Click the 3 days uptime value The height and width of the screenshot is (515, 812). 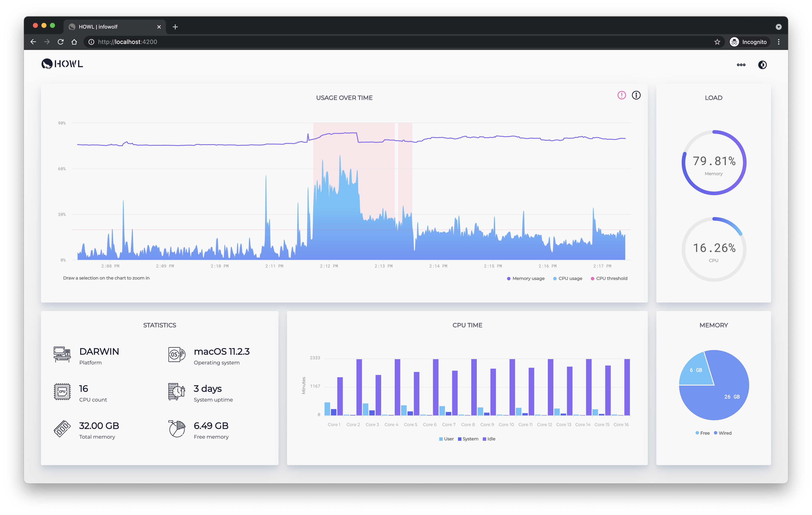[208, 389]
